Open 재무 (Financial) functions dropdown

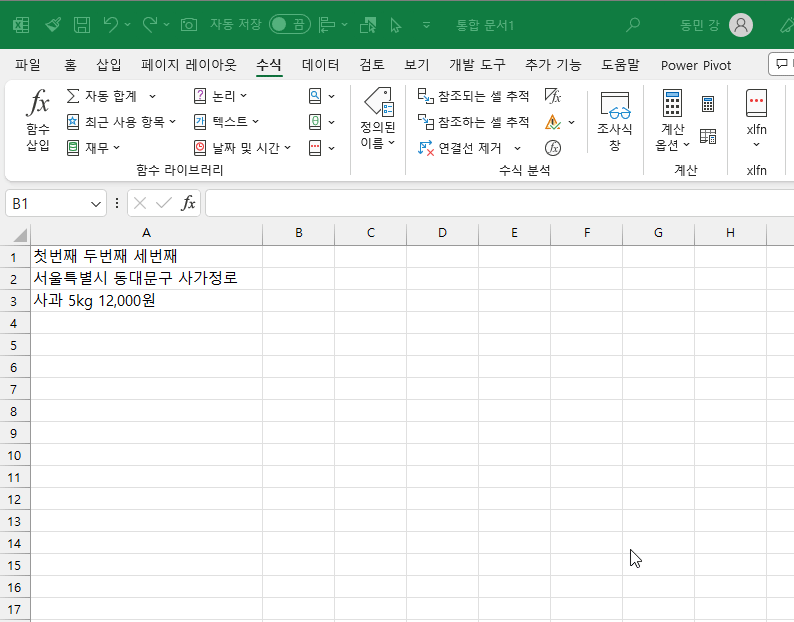point(94,148)
